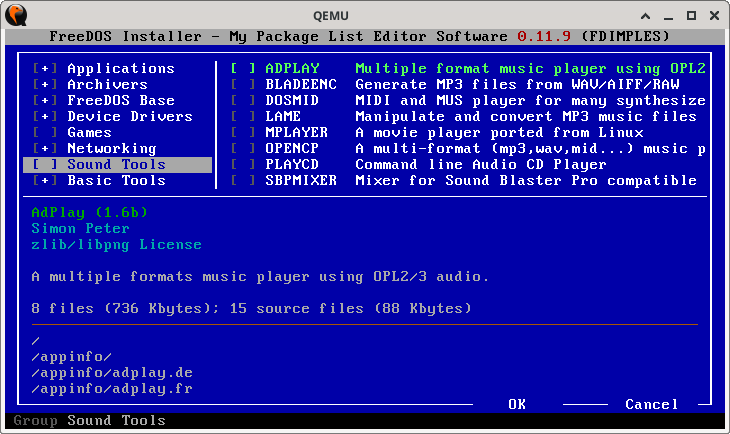Click 'Manipulate and convert MP3 music files'

(526, 116)
